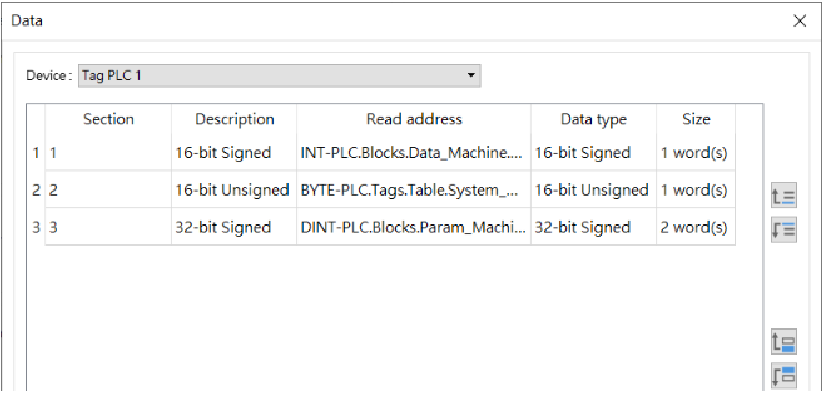Click the move row down icon
The image size is (826, 396).
(x=783, y=230)
